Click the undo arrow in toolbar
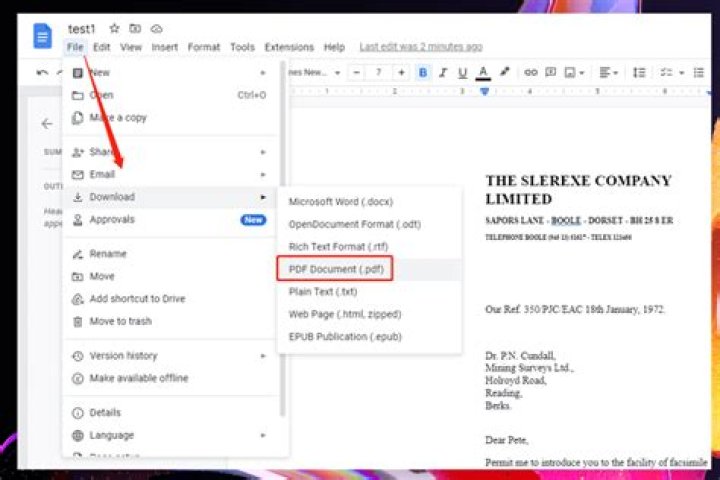This screenshot has width=720, height=480. coord(42,73)
